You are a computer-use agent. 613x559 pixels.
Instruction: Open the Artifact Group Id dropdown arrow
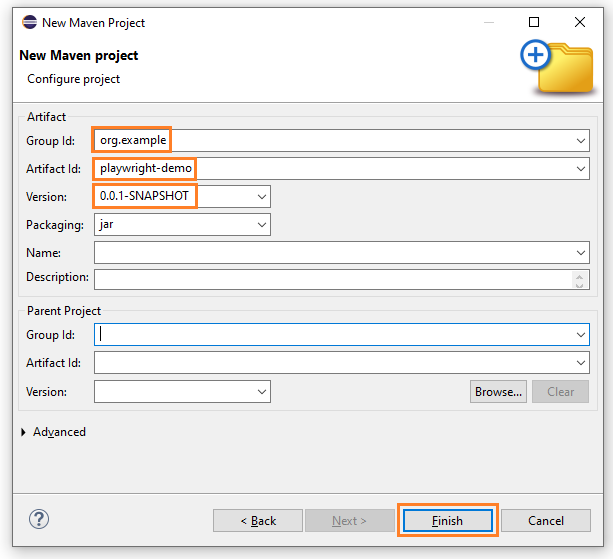[x=581, y=141]
